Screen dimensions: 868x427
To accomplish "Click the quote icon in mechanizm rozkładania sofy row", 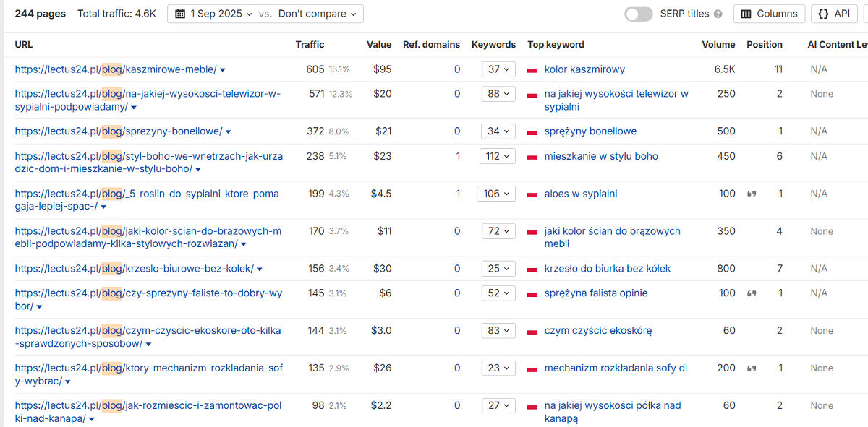I will click(x=752, y=369).
